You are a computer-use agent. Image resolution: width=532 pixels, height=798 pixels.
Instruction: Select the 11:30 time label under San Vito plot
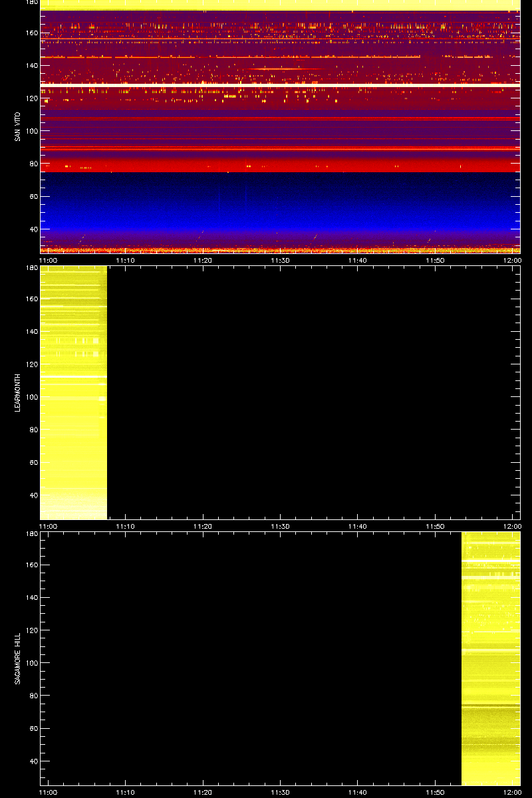(x=280, y=260)
